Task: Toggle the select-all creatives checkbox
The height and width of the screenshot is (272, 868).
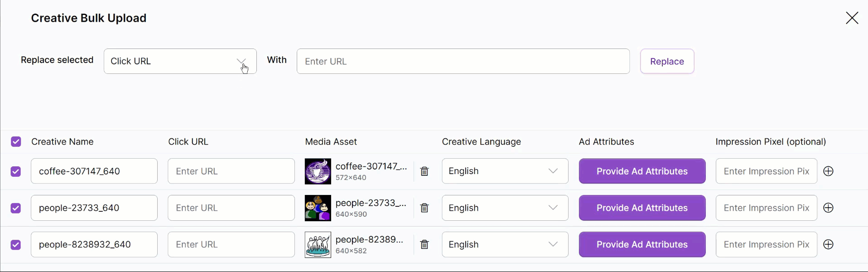Action: (x=16, y=142)
